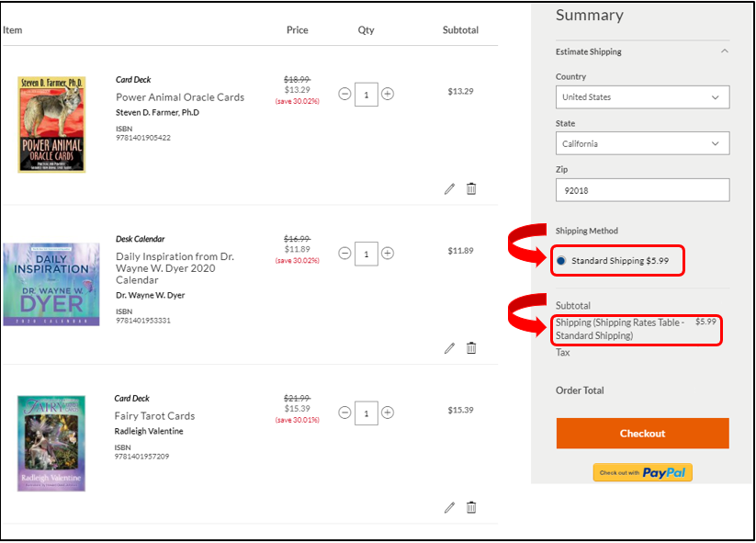Remove Daily Inspiration calendar from cart
Screen dimensions: 756x543
[x=471, y=347]
